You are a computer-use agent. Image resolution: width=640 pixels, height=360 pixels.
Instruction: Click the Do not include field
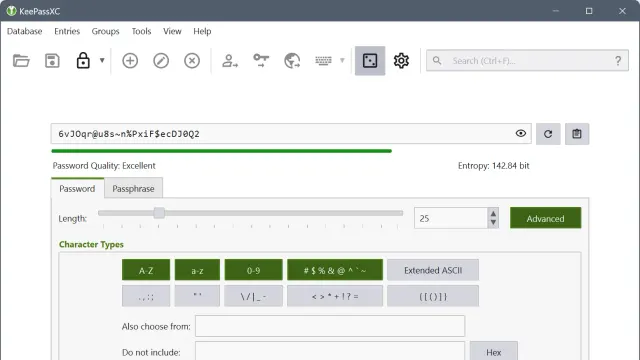pyautogui.click(x=330, y=351)
